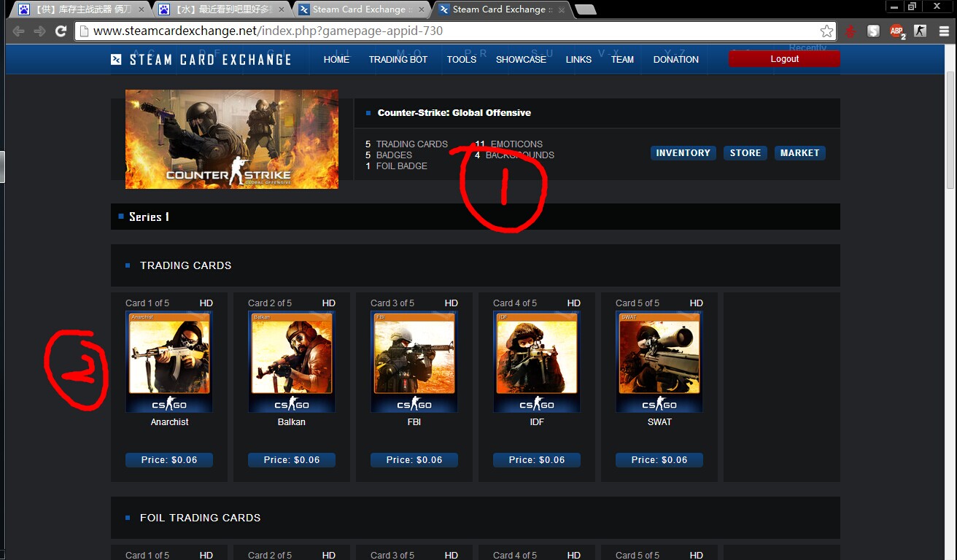Viewport: 957px width, 560px height.
Task: Open HD link above the SWAT card
Action: (x=697, y=303)
